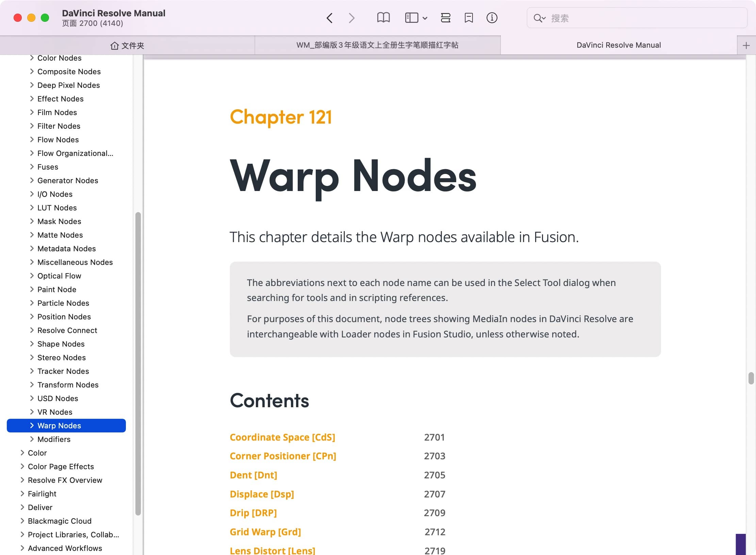Open Color Page Effects outline entry
This screenshot has height=555, width=756.
[x=61, y=466]
